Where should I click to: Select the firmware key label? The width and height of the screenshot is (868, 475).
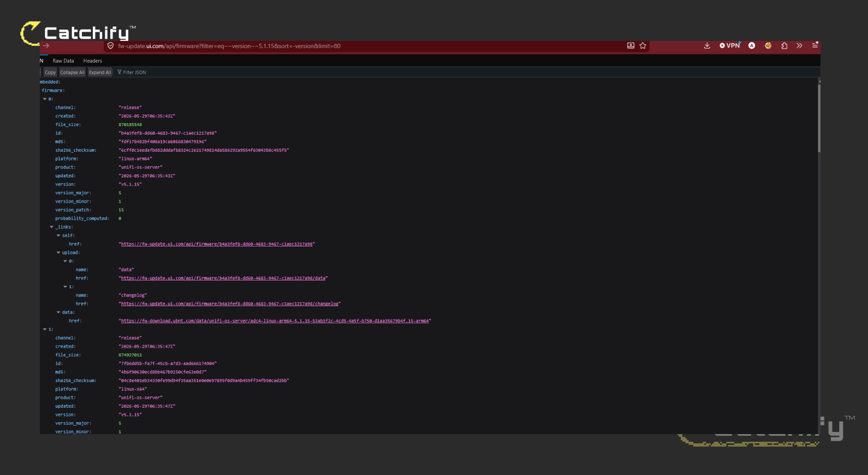(x=53, y=91)
